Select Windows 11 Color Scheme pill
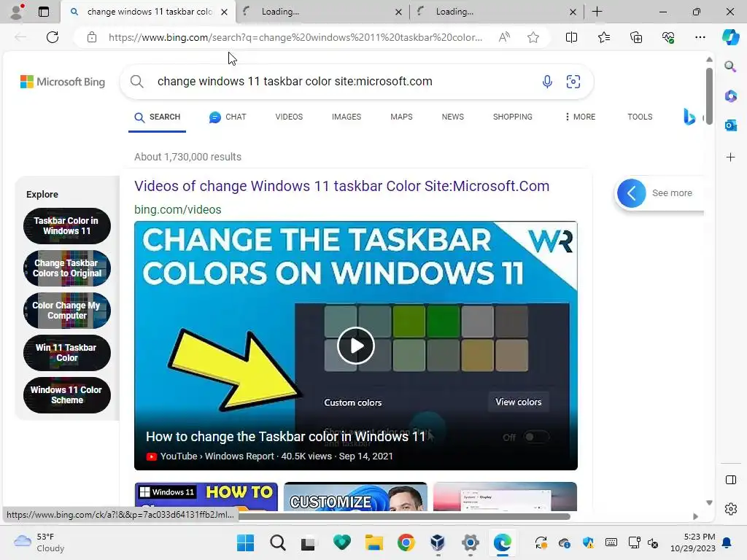 [x=66, y=395]
